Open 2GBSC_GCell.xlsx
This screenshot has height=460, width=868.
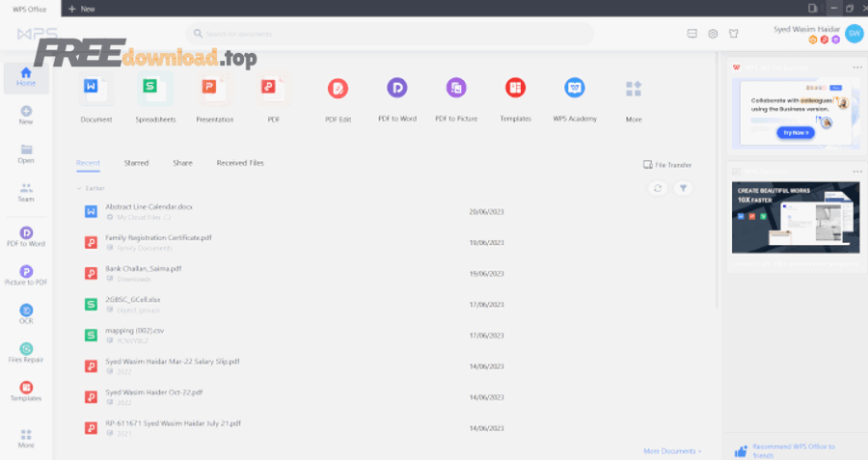(133, 300)
